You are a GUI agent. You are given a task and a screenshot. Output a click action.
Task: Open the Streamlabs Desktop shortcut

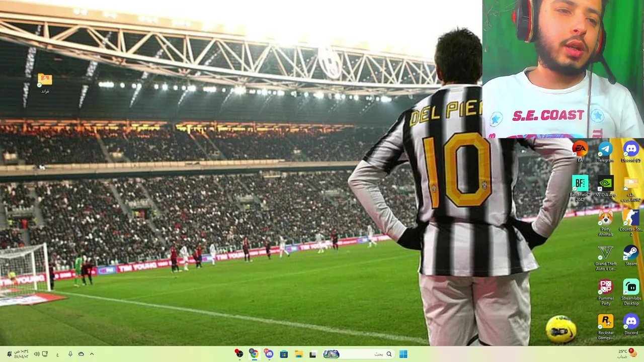(631, 292)
